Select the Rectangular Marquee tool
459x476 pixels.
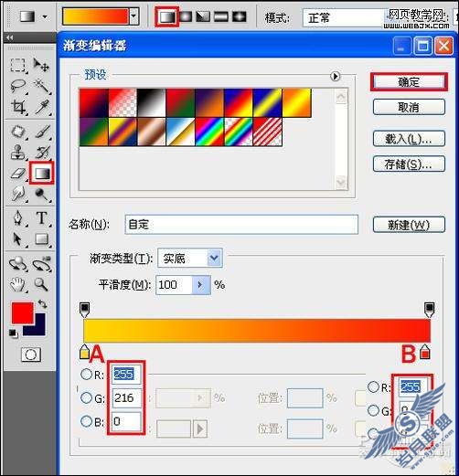[17, 65]
